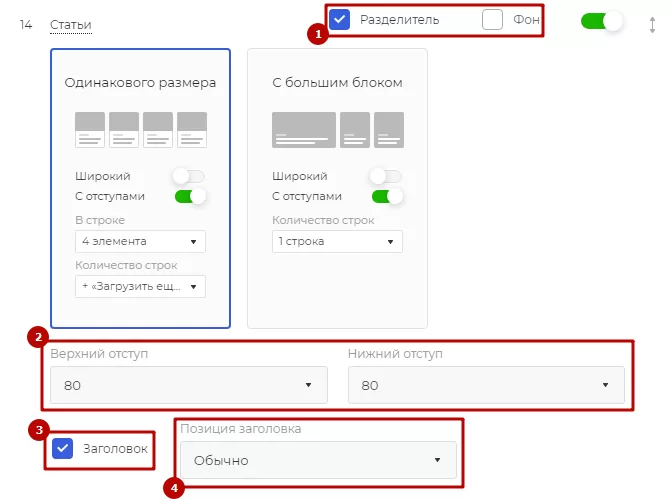Click the vertical drag-reorder arrow icon
Screen dimensions: 672x499
[652, 25]
